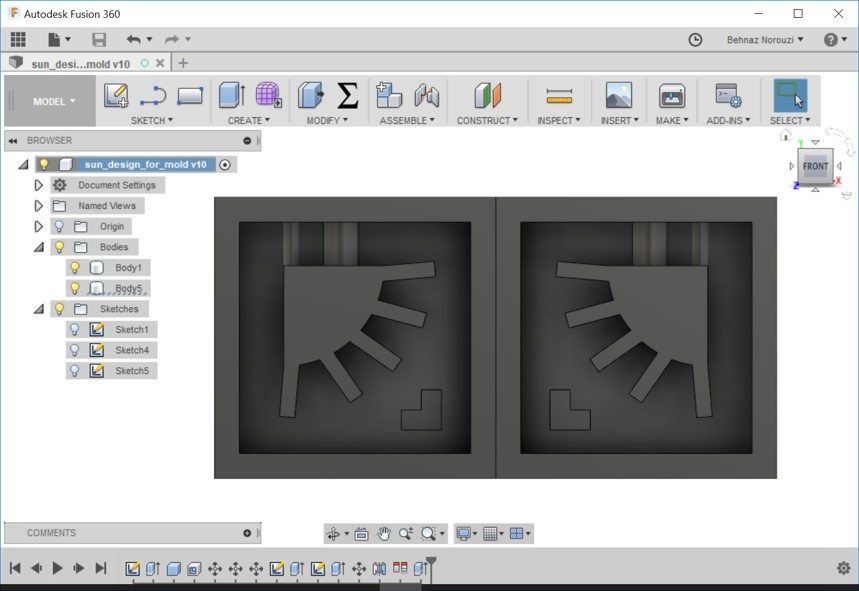Open Behnaz Norouzi account dropdown

(x=765, y=39)
